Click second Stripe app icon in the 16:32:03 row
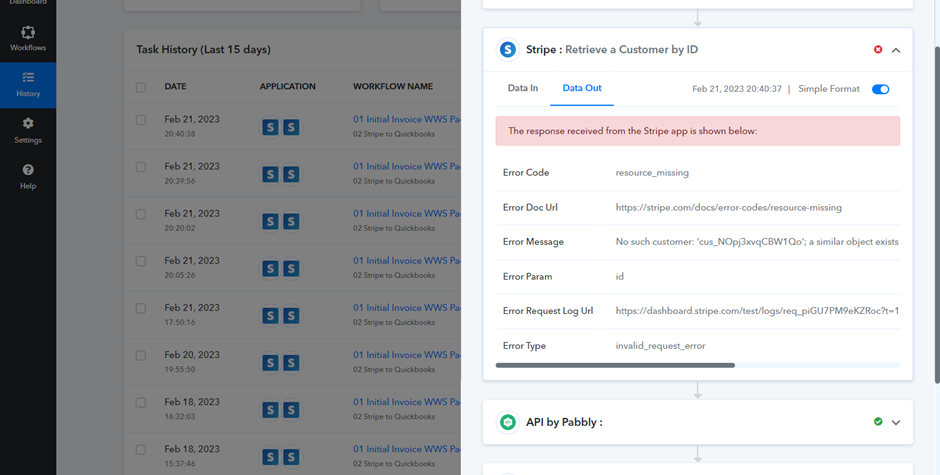This screenshot has height=475, width=940. tap(291, 410)
